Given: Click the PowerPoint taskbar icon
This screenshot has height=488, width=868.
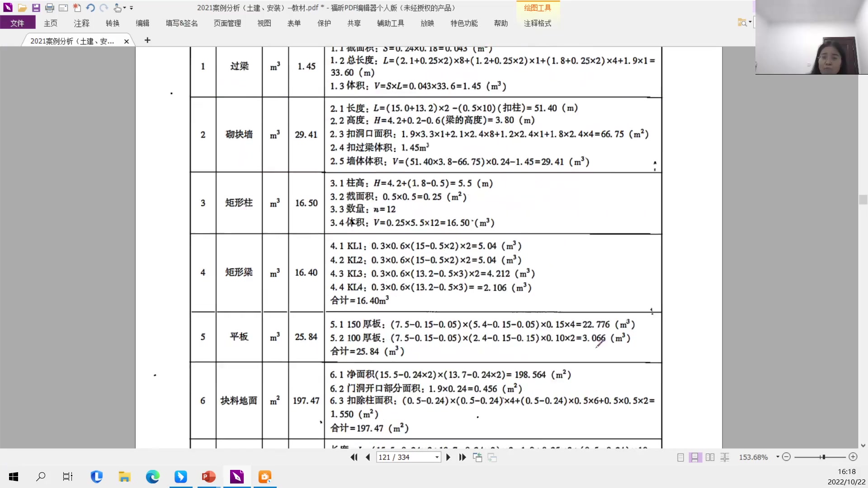Looking at the screenshot, I should click(x=208, y=477).
